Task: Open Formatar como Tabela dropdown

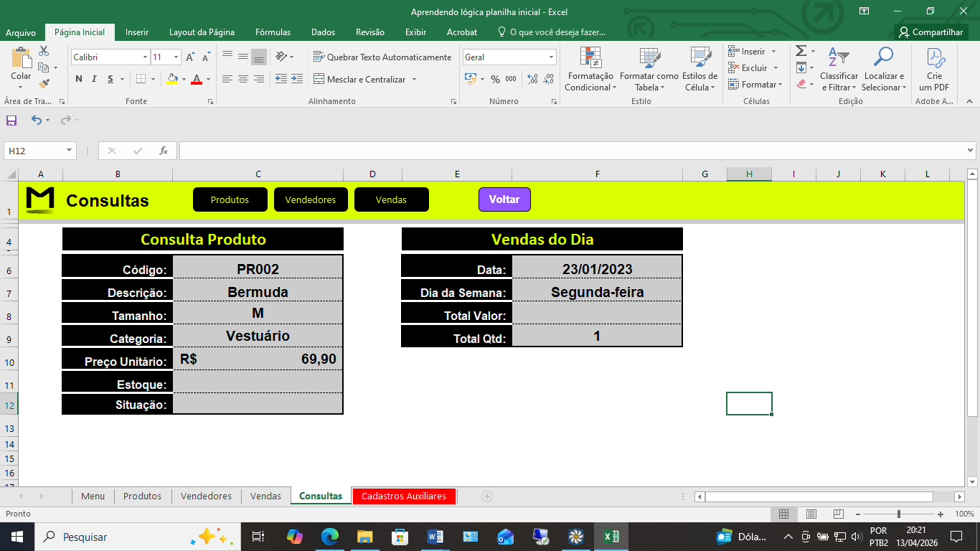Action: 649,70
